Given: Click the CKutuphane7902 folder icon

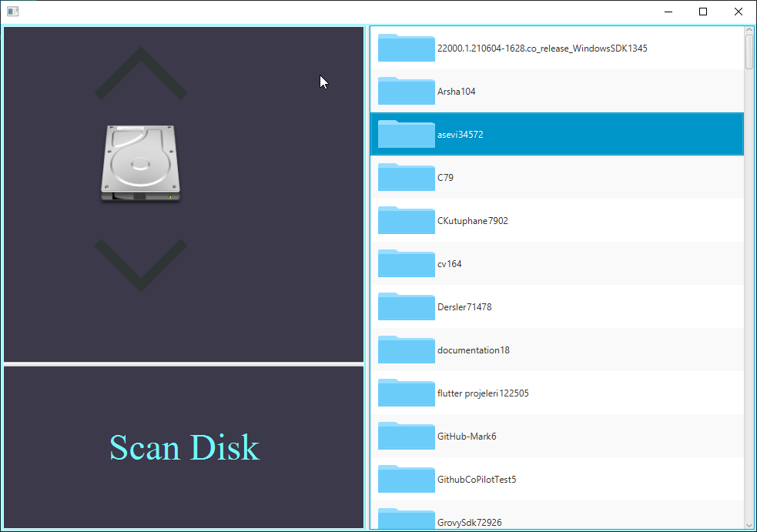Looking at the screenshot, I should [x=406, y=220].
